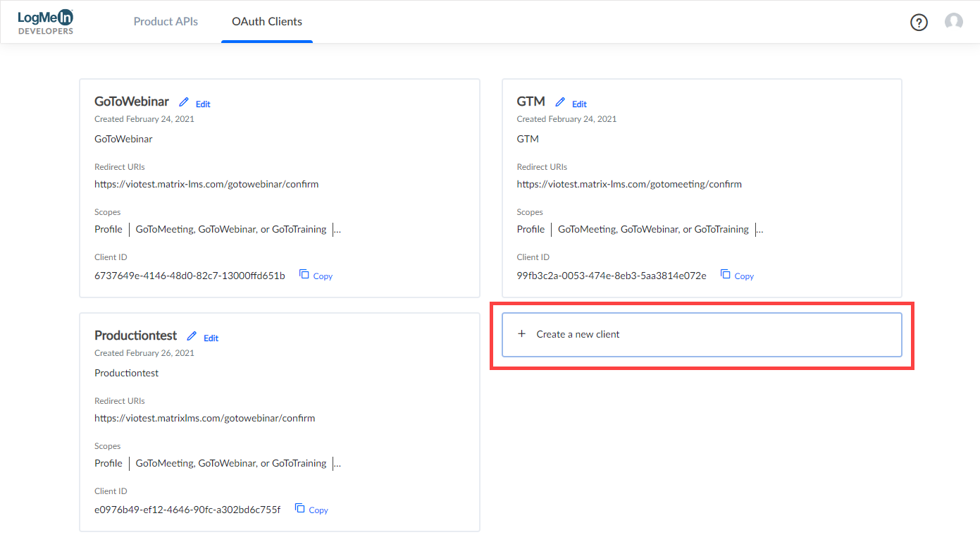Screen dimensions: 980x554
Task: Select client ID e0976b49-ef12-4646-90fc-a302bd6c755f
Action: [187, 510]
